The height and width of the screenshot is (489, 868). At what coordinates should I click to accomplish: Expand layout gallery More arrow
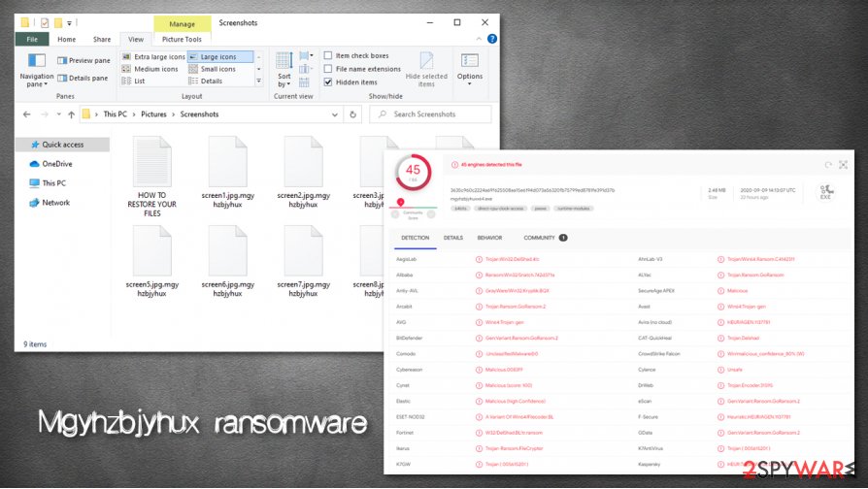click(258, 81)
